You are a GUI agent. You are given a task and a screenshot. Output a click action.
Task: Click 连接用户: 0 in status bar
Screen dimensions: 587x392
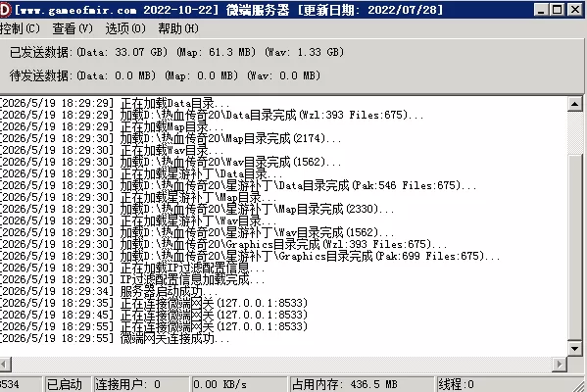pyautogui.click(x=141, y=384)
